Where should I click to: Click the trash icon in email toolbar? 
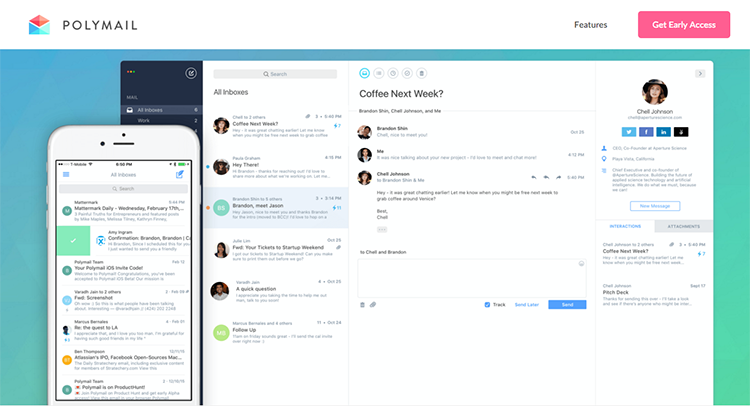421,73
